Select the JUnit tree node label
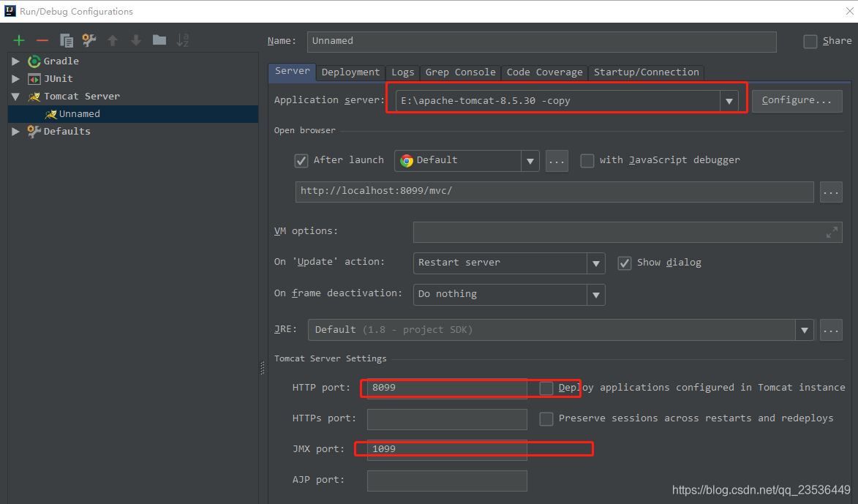 pos(59,79)
